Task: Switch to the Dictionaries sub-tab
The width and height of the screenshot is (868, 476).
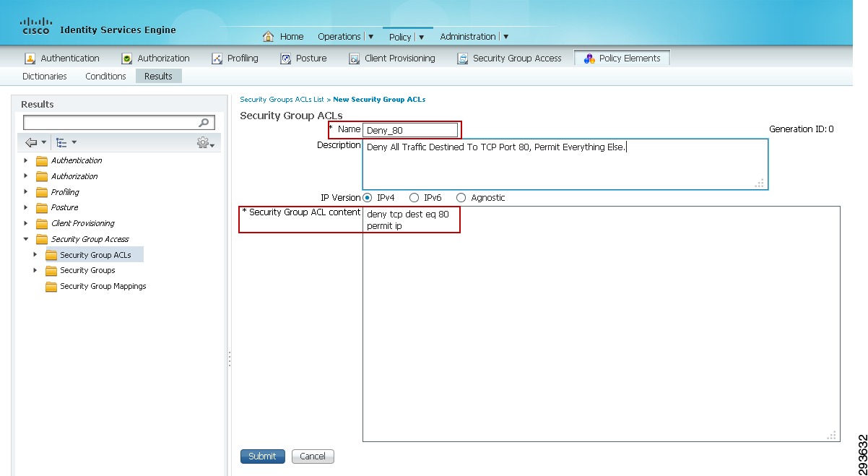Action: [x=45, y=77]
